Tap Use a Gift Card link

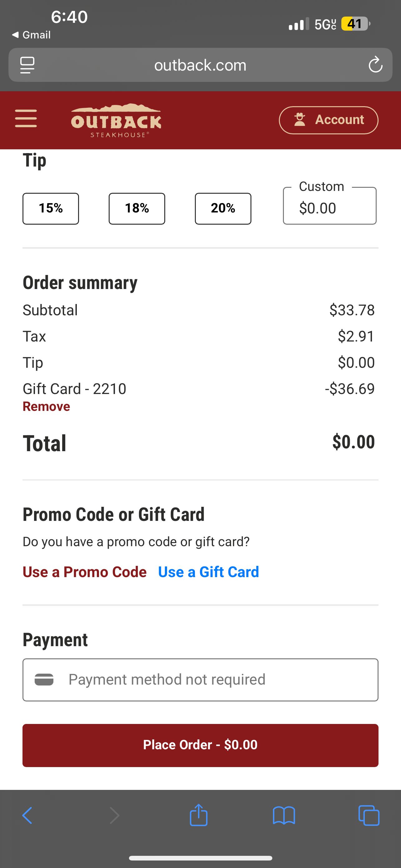pos(208,572)
